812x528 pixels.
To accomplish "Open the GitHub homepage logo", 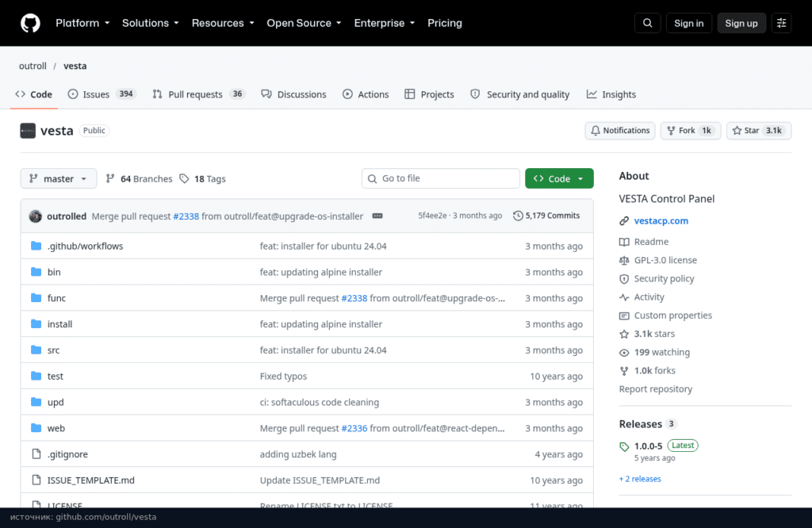I will pos(30,23).
